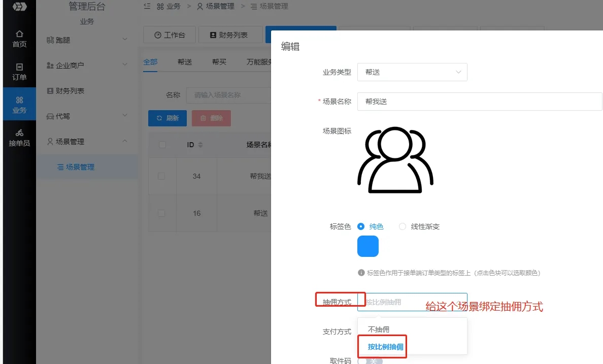Expand the 跑腿 menu in sidebar
Screen dimensions: 603x364
86,40
